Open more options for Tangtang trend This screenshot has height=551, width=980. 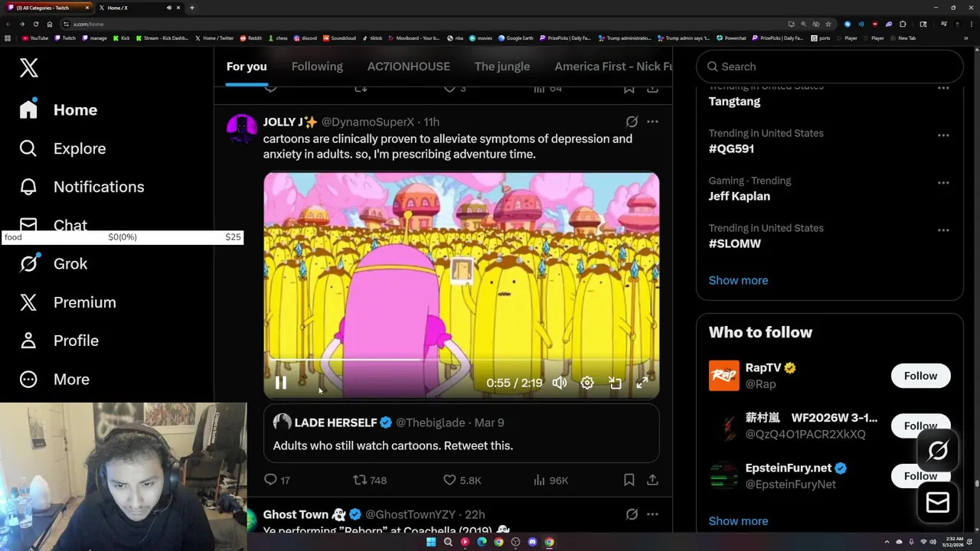tap(943, 89)
